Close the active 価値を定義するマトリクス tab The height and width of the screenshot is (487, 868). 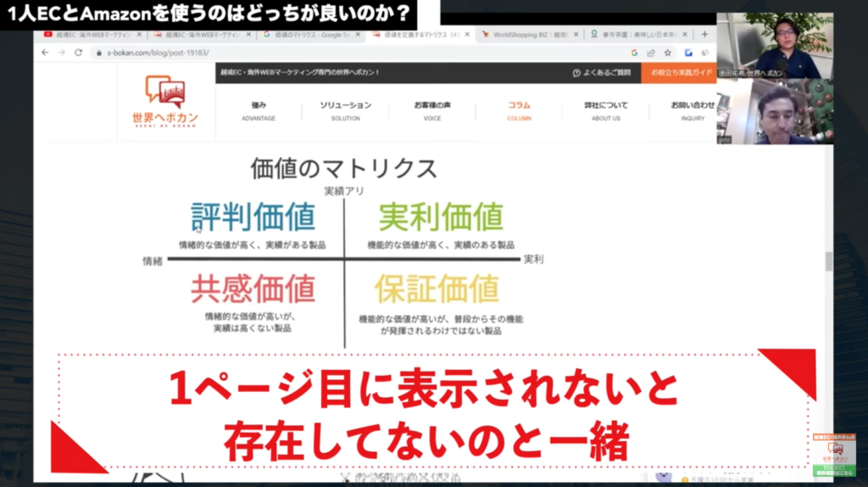[467, 34]
